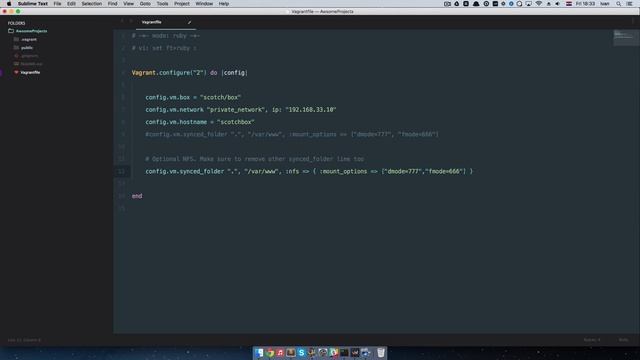Click the config.vm.network private_network line
Image resolution: width=640 pixels, height=360 pixels.
(241, 110)
